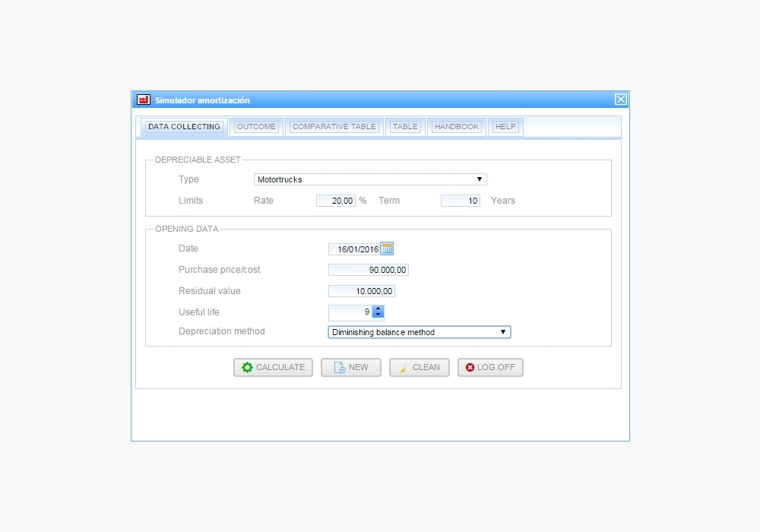Screen dimensions: 760x532
Task: Open the date picker calendar icon
Action: [x=387, y=249]
